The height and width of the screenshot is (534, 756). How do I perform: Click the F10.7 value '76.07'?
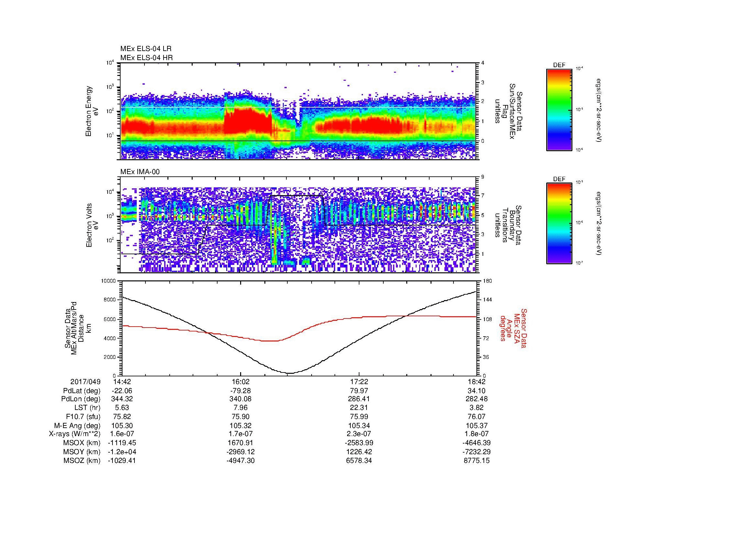[x=477, y=416]
